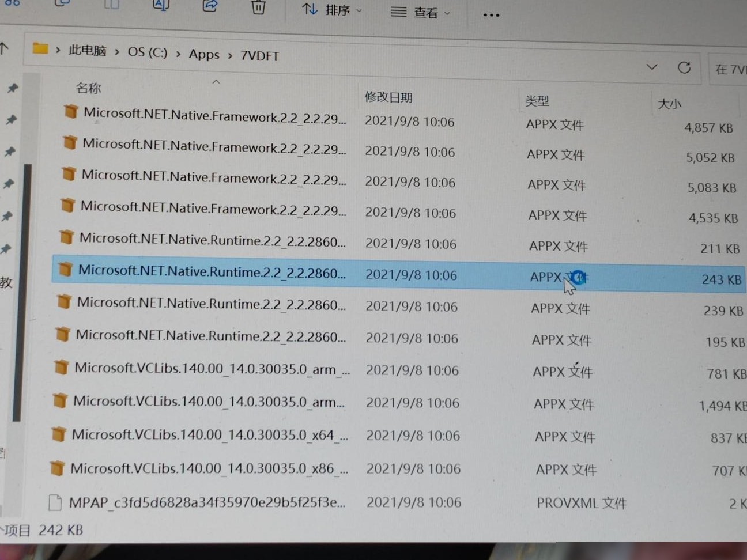The image size is (747, 560).
Task: Click the Delete trash can toolbar icon
Action: (x=258, y=7)
